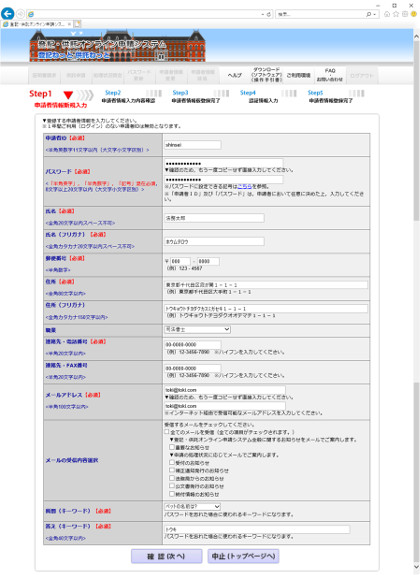Check 補正通知発行のお知らせ checkbox
This screenshot has width=420, height=575.
point(172,470)
